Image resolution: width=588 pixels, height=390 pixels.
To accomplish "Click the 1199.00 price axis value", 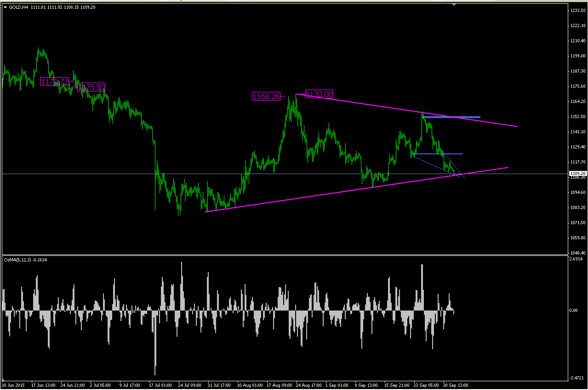I will point(578,56).
